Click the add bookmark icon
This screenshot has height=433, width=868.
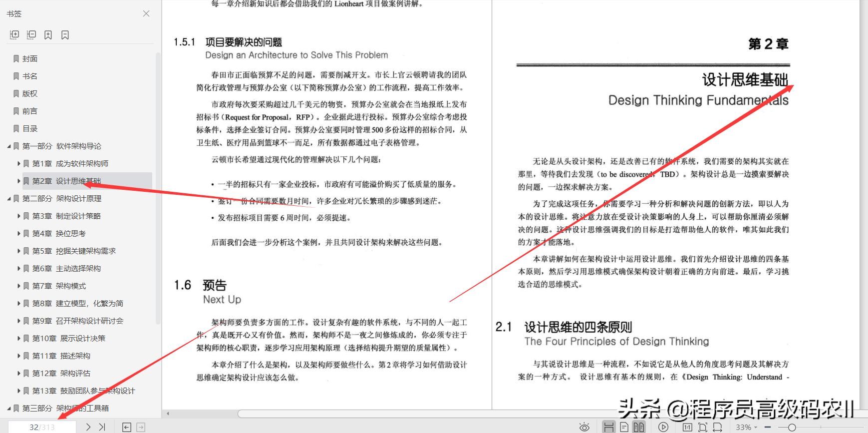pyautogui.click(x=48, y=34)
